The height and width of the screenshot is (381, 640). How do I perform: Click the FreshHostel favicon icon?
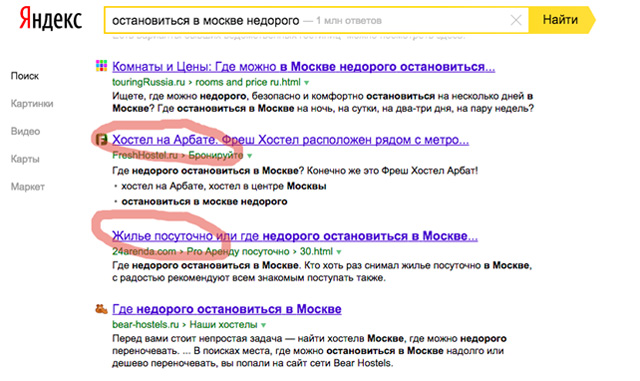click(101, 140)
